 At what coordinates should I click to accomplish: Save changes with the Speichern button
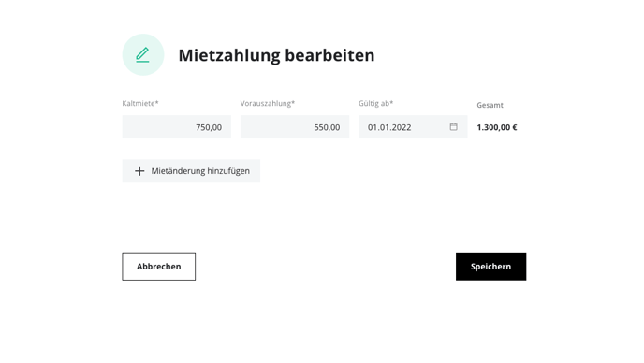point(490,267)
